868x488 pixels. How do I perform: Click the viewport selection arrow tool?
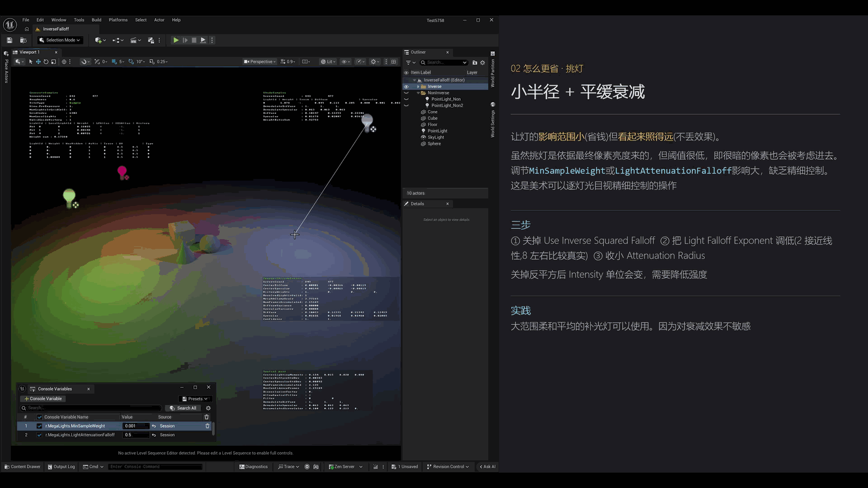(30, 62)
